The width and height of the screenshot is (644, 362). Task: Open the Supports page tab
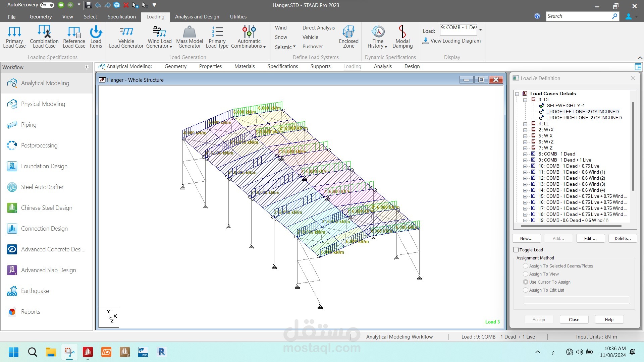point(320,66)
